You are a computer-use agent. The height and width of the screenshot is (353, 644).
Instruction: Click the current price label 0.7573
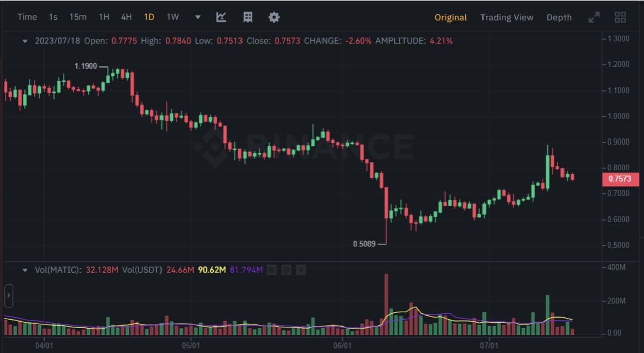click(x=620, y=179)
